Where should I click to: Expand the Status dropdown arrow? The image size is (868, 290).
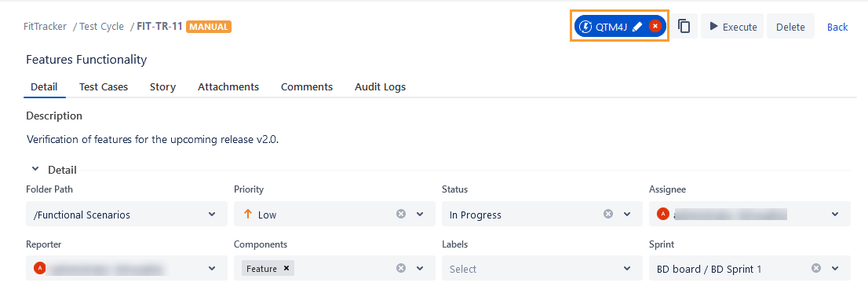627,214
